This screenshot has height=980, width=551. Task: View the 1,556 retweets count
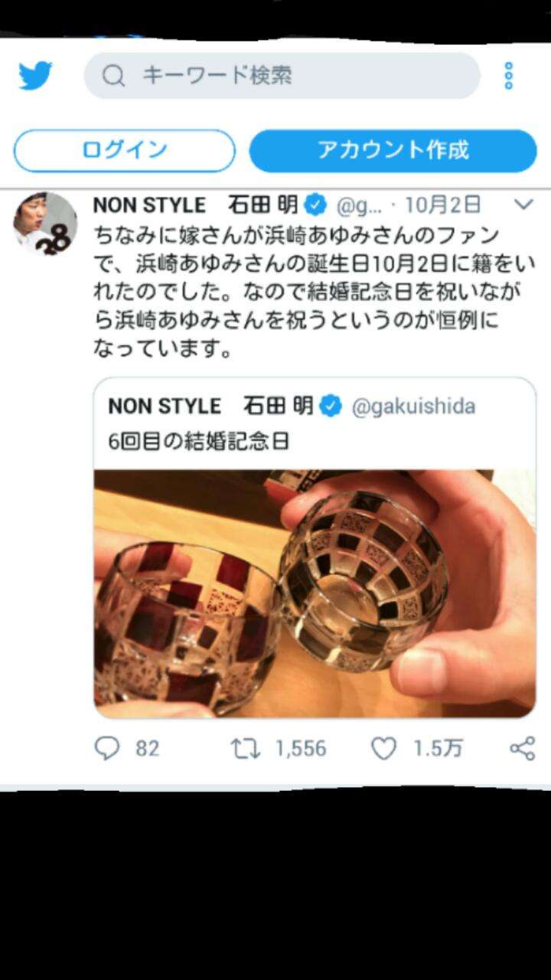(301, 748)
